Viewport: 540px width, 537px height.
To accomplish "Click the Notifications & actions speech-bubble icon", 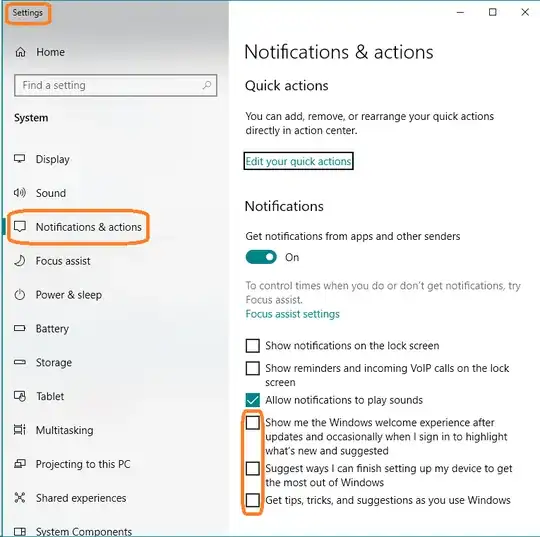I will pyautogui.click(x=20, y=227).
